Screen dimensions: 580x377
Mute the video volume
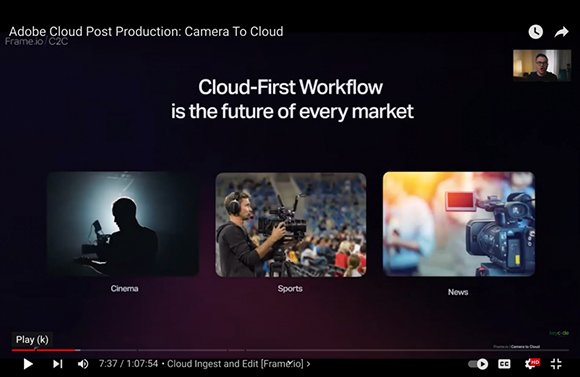pyautogui.click(x=83, y=364)
